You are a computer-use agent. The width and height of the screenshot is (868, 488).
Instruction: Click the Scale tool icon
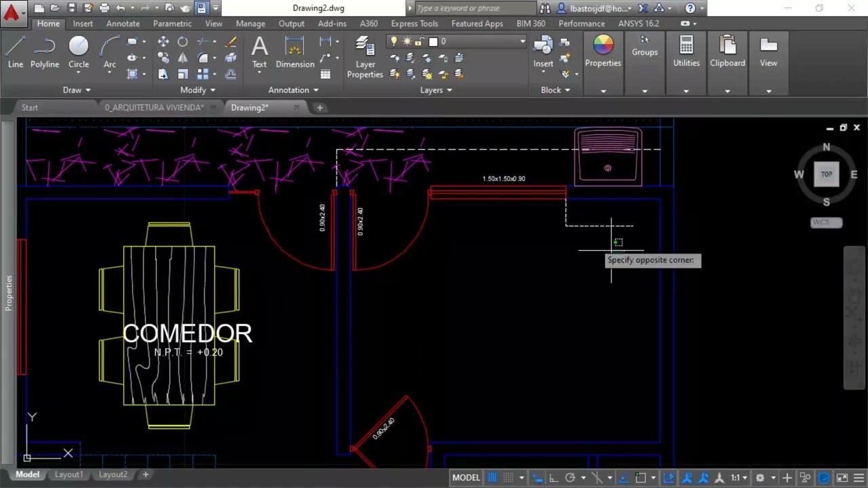click(x=182, y=74)
